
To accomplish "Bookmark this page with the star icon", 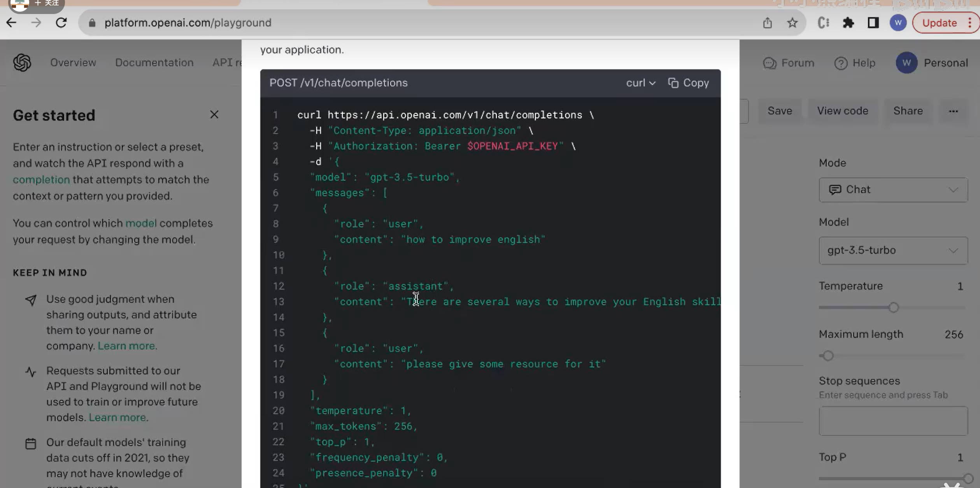I will click(x=792, y=23).
